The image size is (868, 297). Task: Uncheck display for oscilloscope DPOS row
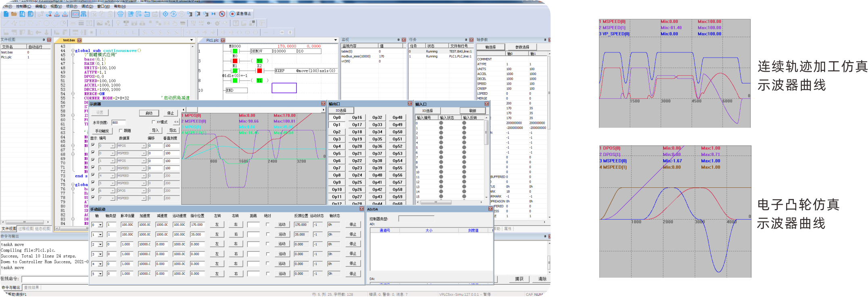coord(93,190)
